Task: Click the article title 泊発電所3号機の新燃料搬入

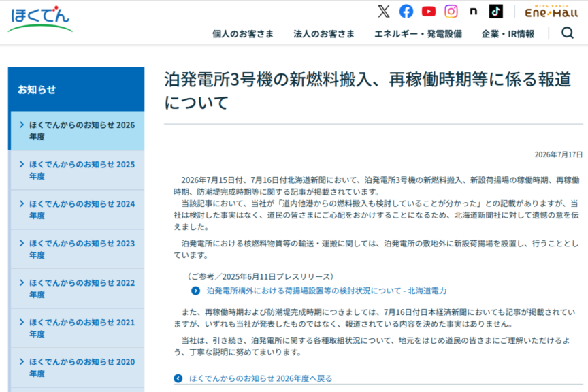Action: pyautogui.click(x=367, y=91)
